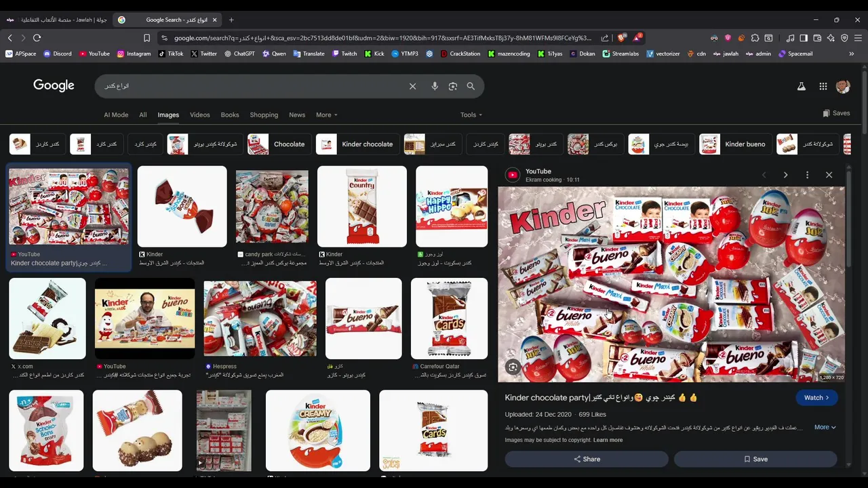Click the browser reload button
This screenshot has width=868, height=488.
click(x=37, y=38)
